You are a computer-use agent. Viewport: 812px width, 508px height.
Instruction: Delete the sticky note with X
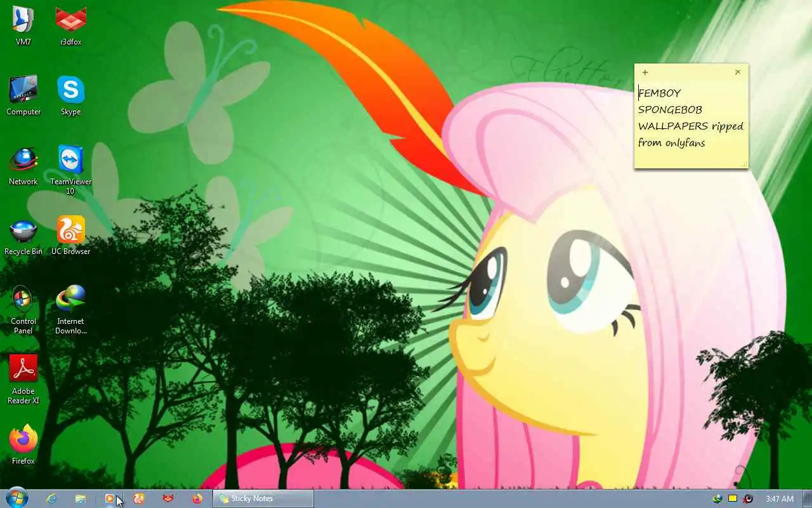pos(738,72)
